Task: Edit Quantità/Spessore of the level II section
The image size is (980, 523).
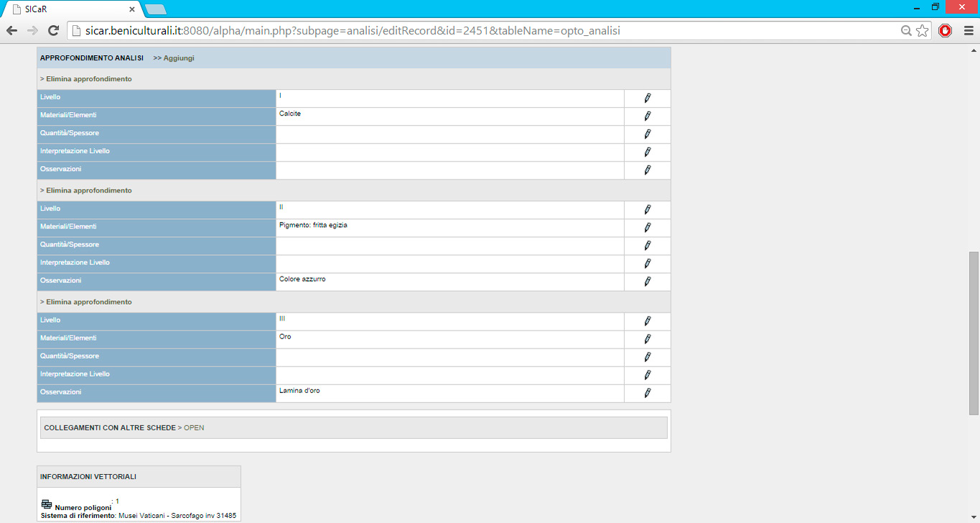Action: tap(647, 246)
